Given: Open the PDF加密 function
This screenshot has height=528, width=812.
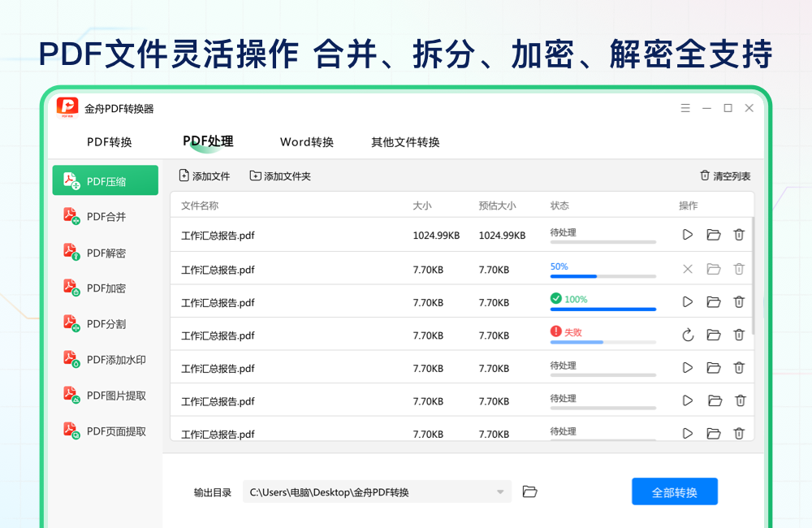Looking at the screenshot, I should (105, 288).
